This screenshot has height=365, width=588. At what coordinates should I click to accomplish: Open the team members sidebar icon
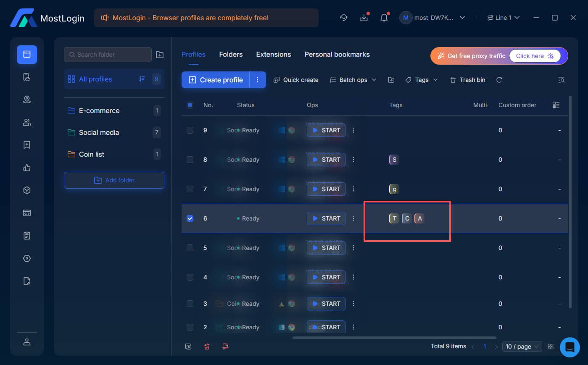pyautogui.click(x=26, y=122)
